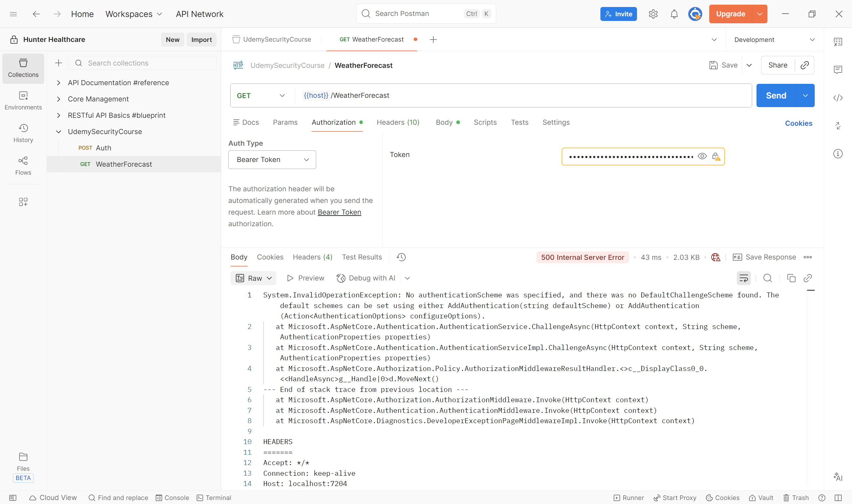The width and height of the screenshot is (852, 504).
Task: Toggle the two-pane layout in status bar
Action: pos(838,498)
